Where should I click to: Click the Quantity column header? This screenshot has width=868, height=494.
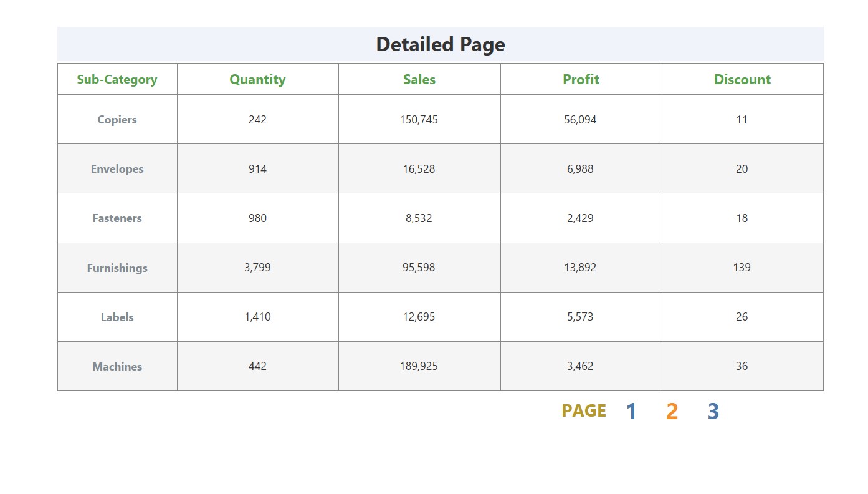(x=257, y=80)
